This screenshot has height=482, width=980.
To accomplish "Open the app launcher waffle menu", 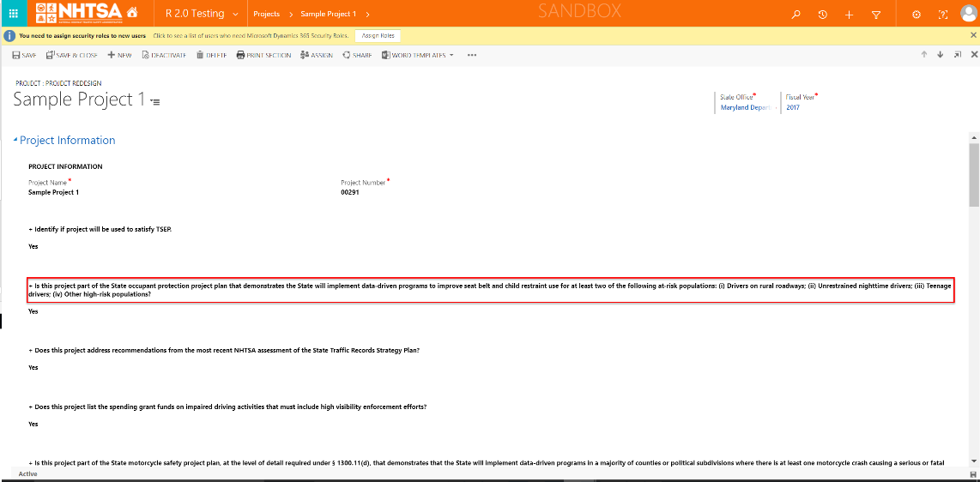I will pos(13,14).
